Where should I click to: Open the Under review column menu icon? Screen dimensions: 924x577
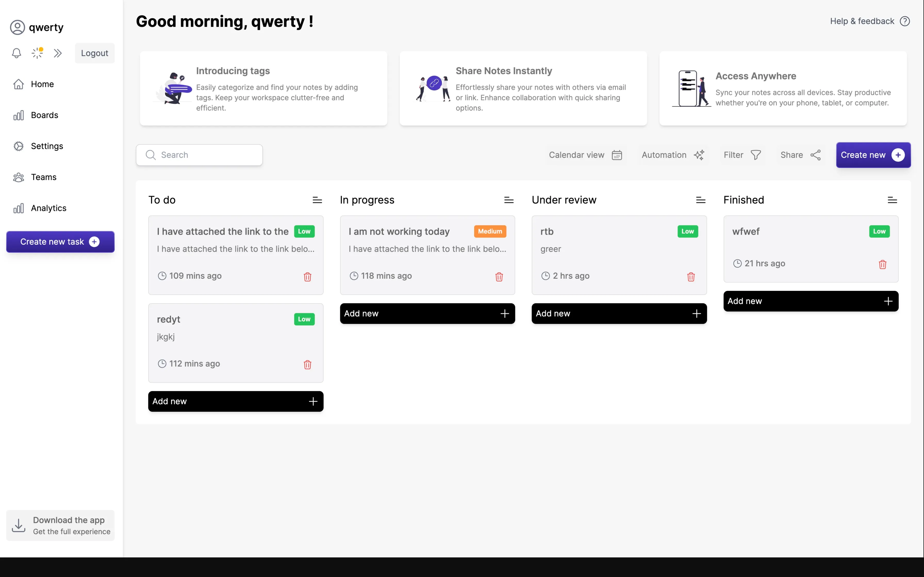coord(700,200)
